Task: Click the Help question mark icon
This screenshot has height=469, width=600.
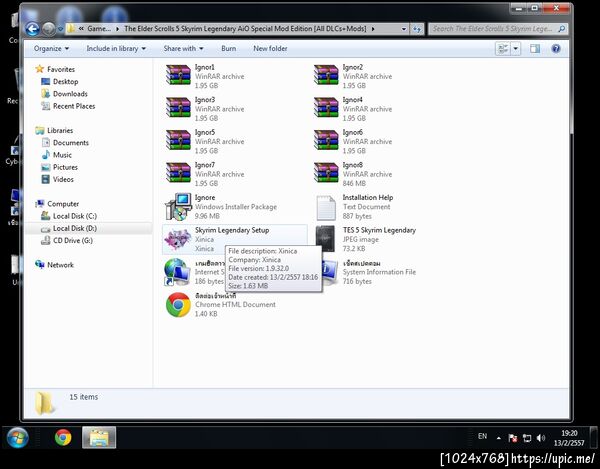Action: (556, 49)
